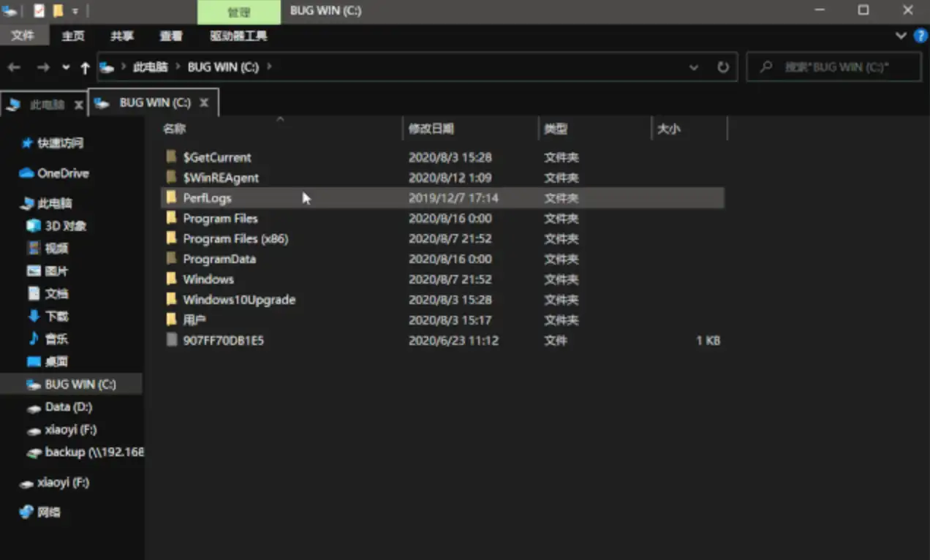This screenshot has height=560, width=930.
Task: Open OneDrive in the sidebar
Action: (x=62, y=173)
